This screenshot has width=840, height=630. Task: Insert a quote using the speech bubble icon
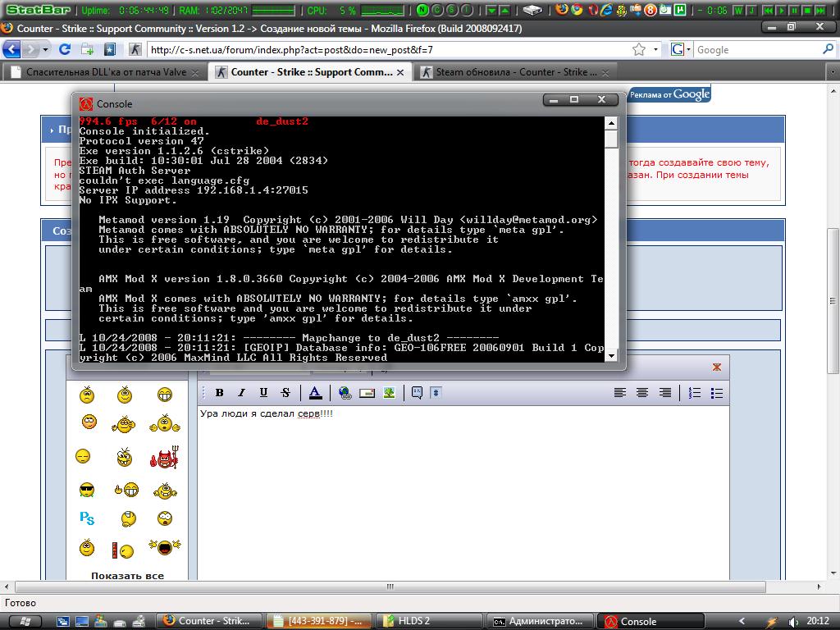pos(417,393)
